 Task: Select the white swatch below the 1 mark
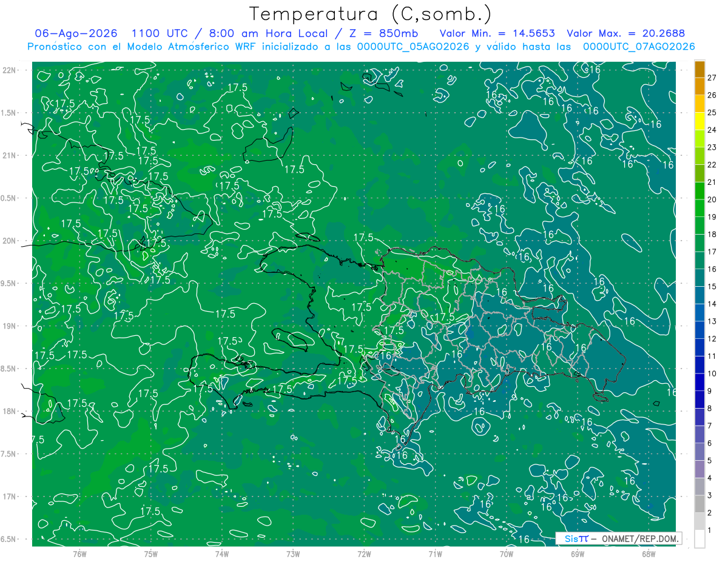699,539
